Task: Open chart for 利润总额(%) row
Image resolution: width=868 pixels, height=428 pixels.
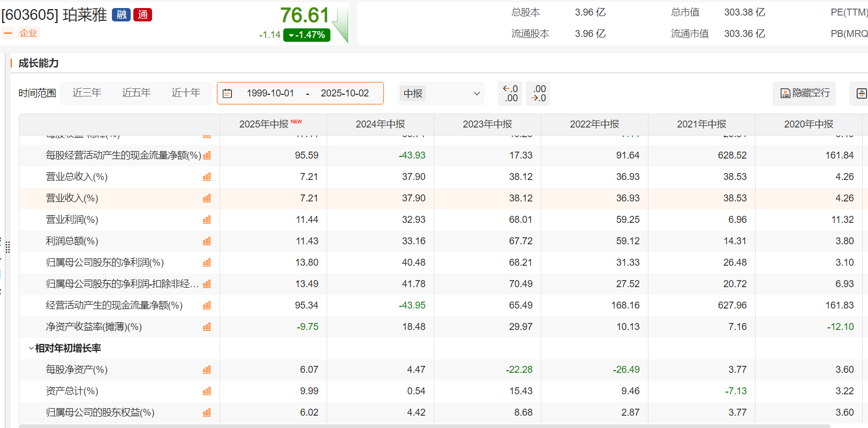Action: tap(207, 241)
